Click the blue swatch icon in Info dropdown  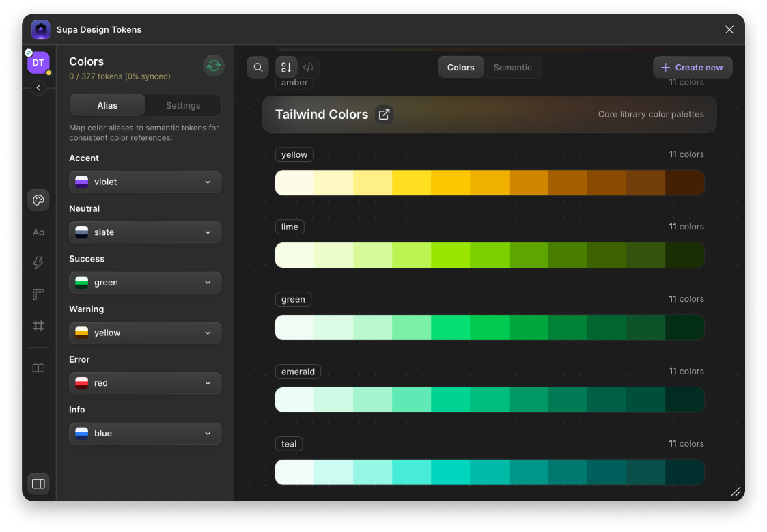82,434
